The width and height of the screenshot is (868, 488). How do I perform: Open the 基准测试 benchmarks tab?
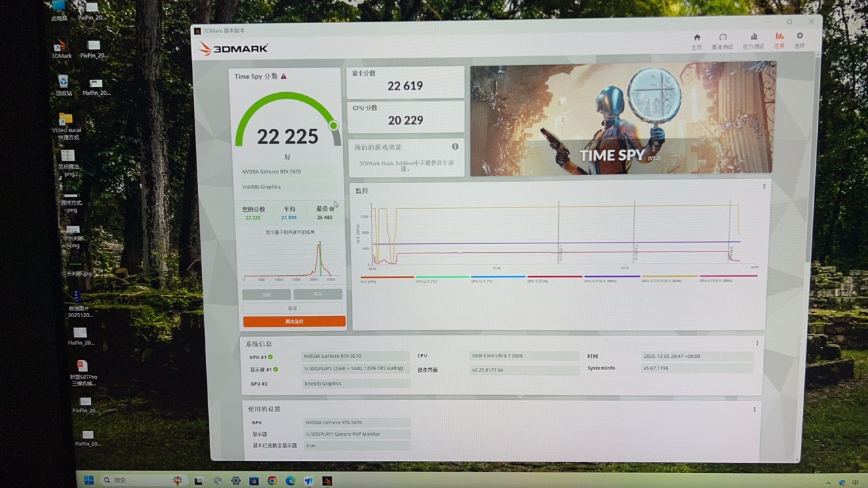[x=722, y=41]
